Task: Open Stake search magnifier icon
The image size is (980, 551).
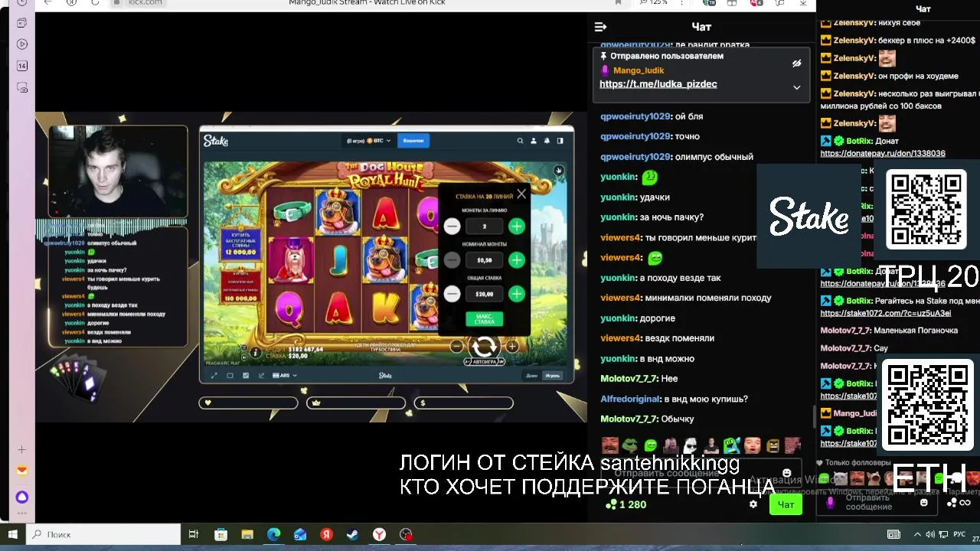Action: tap(520, 141)
